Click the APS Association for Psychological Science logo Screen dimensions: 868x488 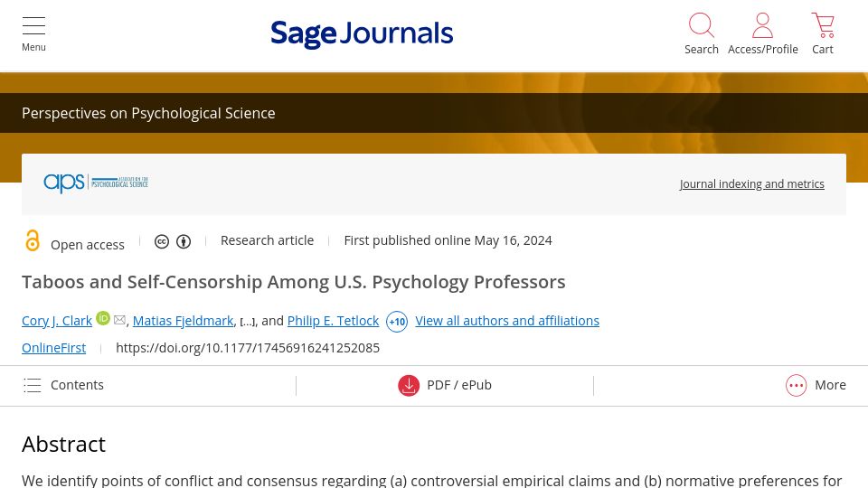coord(96,182)
